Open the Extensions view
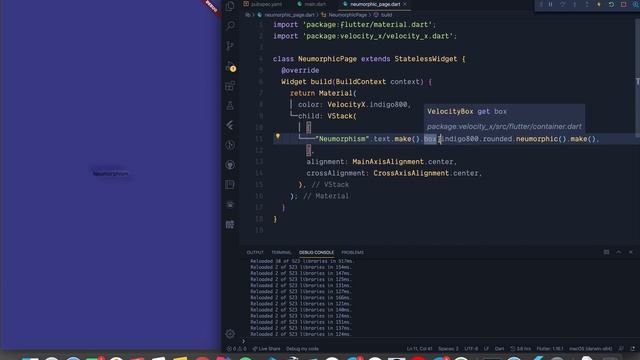Image resolution: width=640 pixels, height=360 pixels. 230,86
